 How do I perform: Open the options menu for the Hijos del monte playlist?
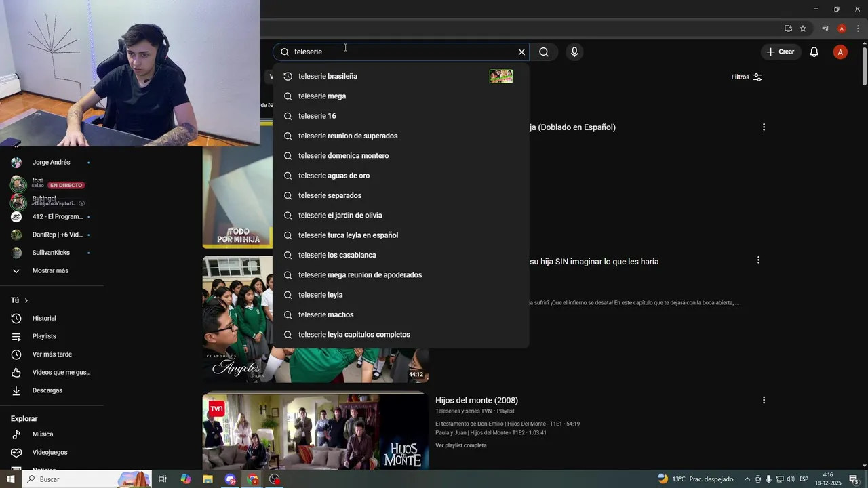tap(764, 401)
